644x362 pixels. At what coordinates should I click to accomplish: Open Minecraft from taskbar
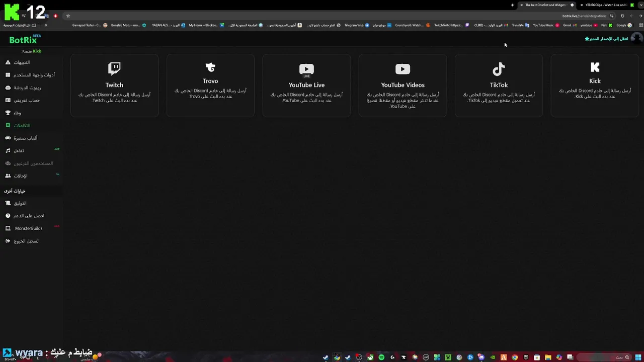pyautogui.click(x=448, y=357)
